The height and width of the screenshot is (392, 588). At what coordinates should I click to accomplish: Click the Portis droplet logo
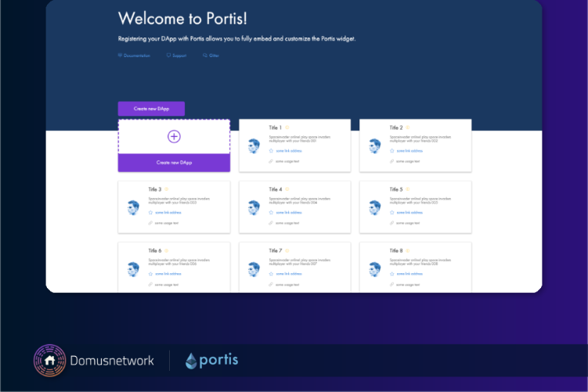click(191, 361)
